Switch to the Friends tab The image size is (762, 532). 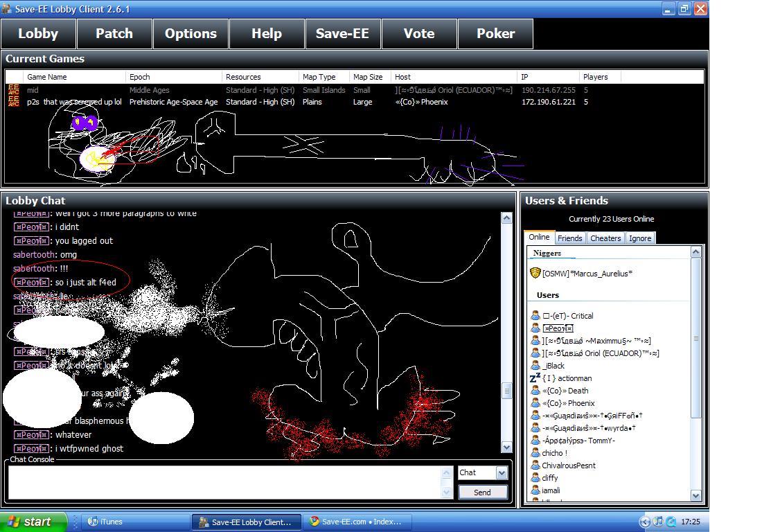tap(569, 238)
